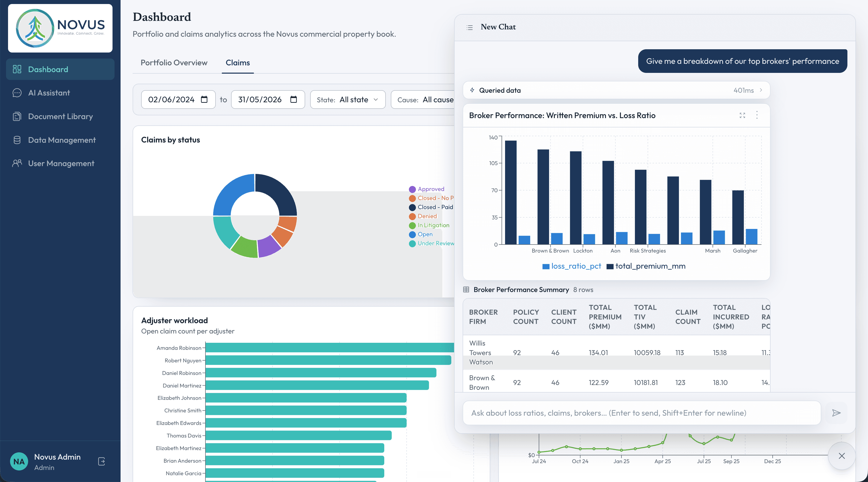
Task: Click the POLICY COUNT column header
Action: 526,316
